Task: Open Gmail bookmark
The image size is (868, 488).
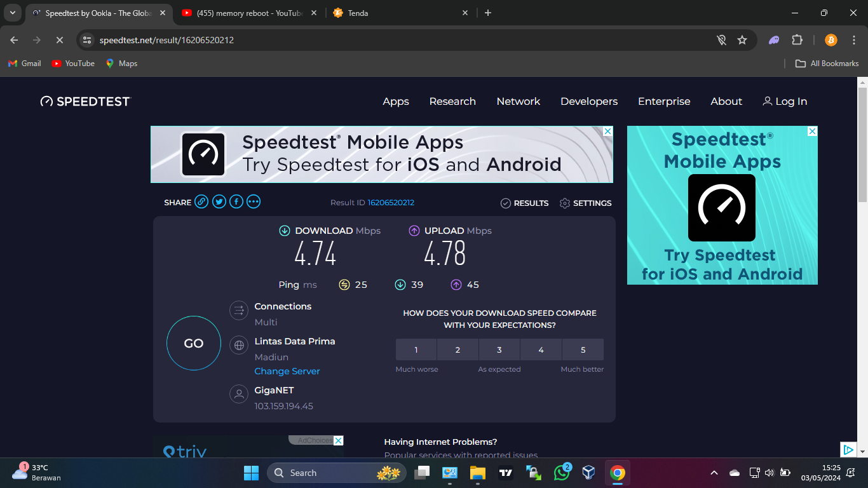Action: pyautogui.click(x=24, y=64)
